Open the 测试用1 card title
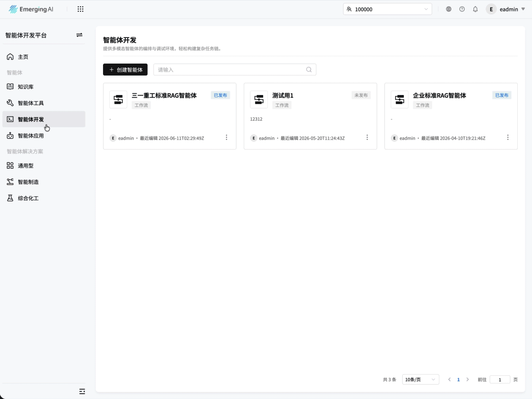Viewport: 532px width, 399px height. (x=283, y=95)
